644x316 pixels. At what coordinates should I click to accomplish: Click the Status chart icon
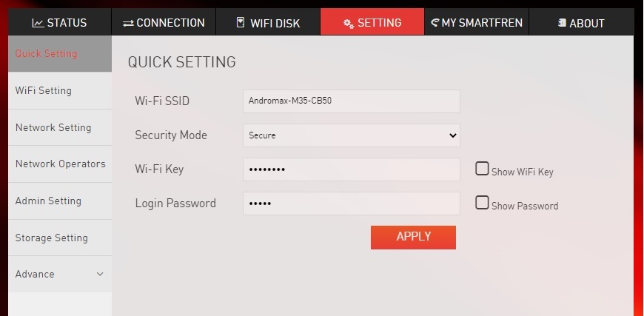(x=38, y=23)
